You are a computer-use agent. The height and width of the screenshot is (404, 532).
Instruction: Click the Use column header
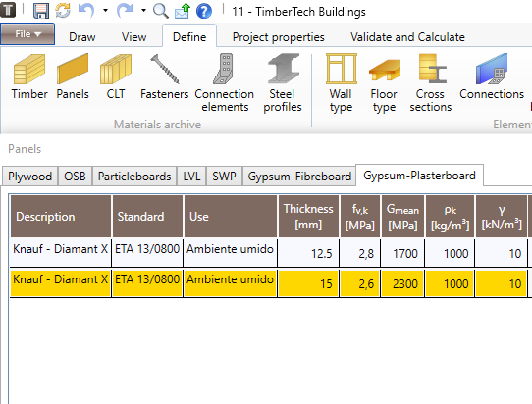[x=231, y=217]
